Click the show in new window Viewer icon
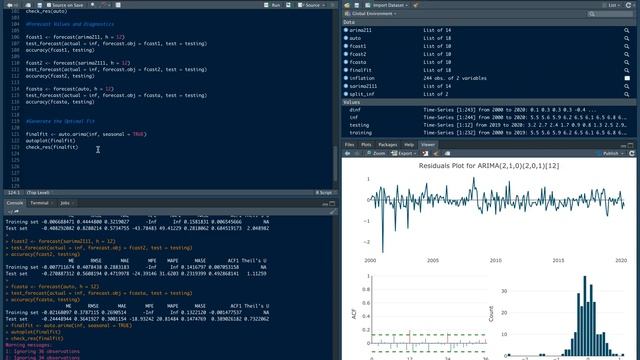 (x=447, y=153)
